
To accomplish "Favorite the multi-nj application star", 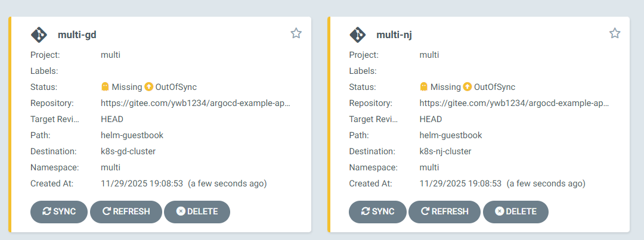I will (x=615, y=33).
